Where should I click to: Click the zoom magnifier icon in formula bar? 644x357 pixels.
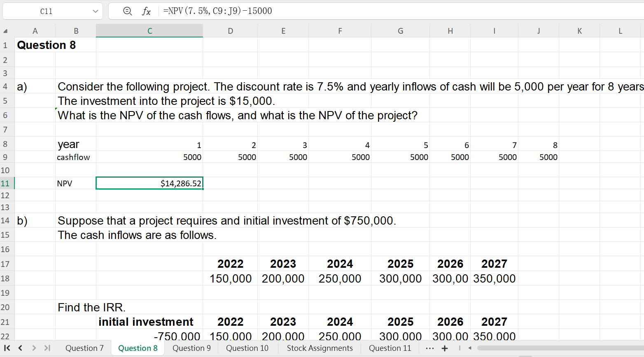pyautogui.click(x=128, y=11)
